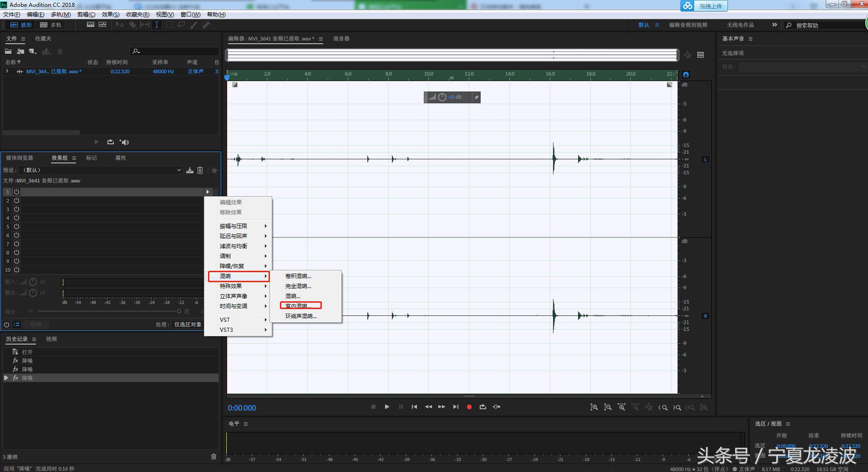Zoom in amplitude on the waveform
This screenshot has width=868, height=472.
tap(594, 407)
